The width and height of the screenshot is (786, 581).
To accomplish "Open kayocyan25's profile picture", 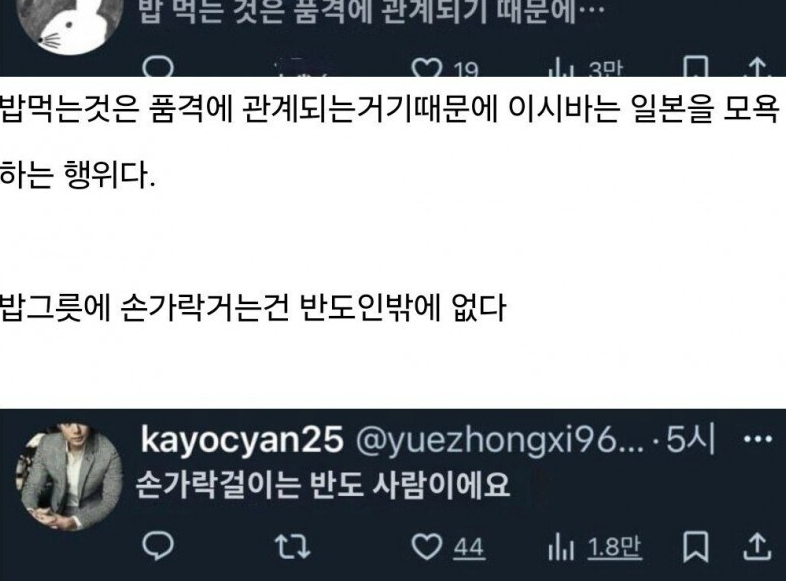I will tap(69, 476).
